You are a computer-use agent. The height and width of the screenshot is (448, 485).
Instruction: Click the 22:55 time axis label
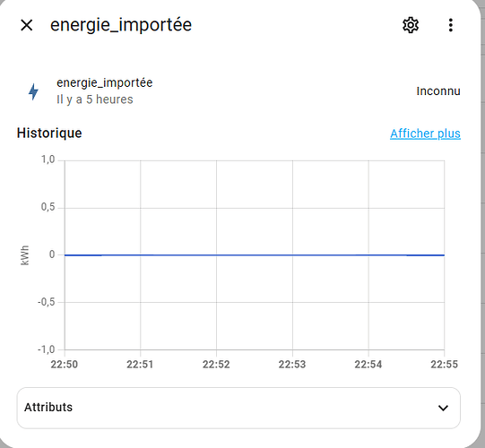coord(444,364)
